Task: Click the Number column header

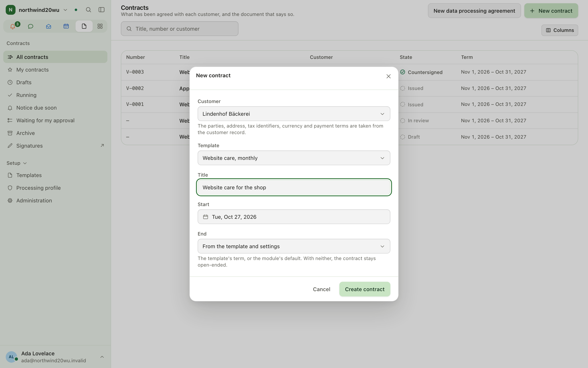Action: click(135, 57)
